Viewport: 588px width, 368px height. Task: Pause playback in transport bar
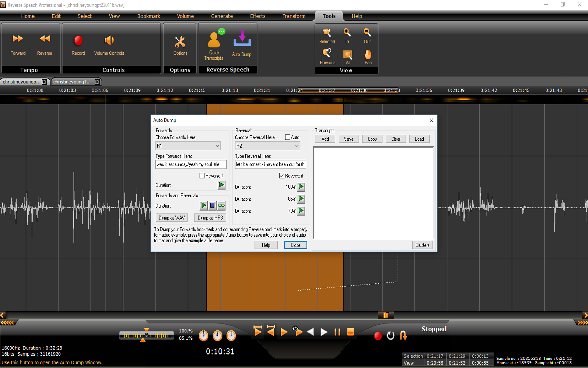(x=337, y=332)
